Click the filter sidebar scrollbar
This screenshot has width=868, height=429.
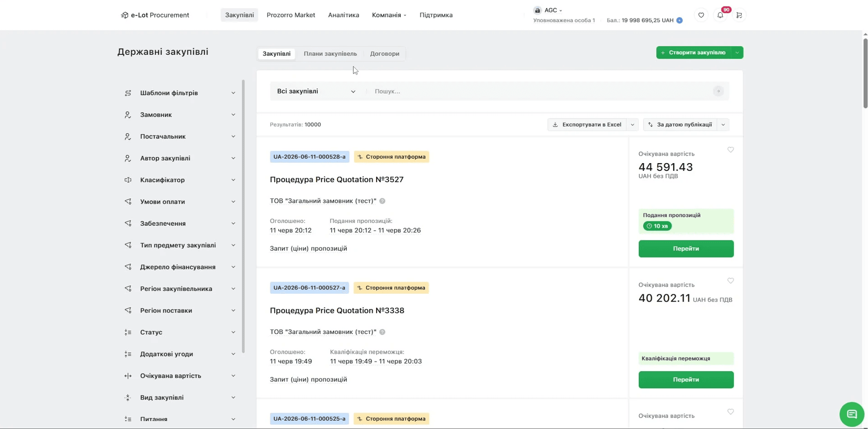[243, 216]
